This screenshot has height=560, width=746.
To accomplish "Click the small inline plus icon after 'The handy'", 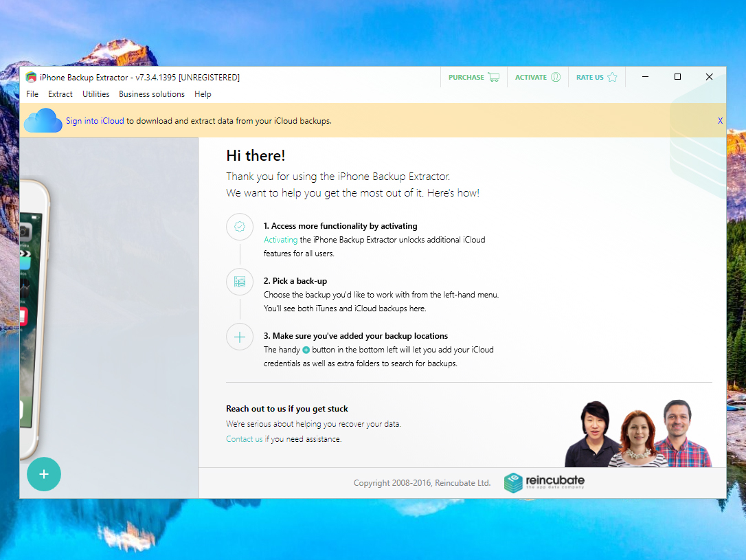I will [306, 350].
